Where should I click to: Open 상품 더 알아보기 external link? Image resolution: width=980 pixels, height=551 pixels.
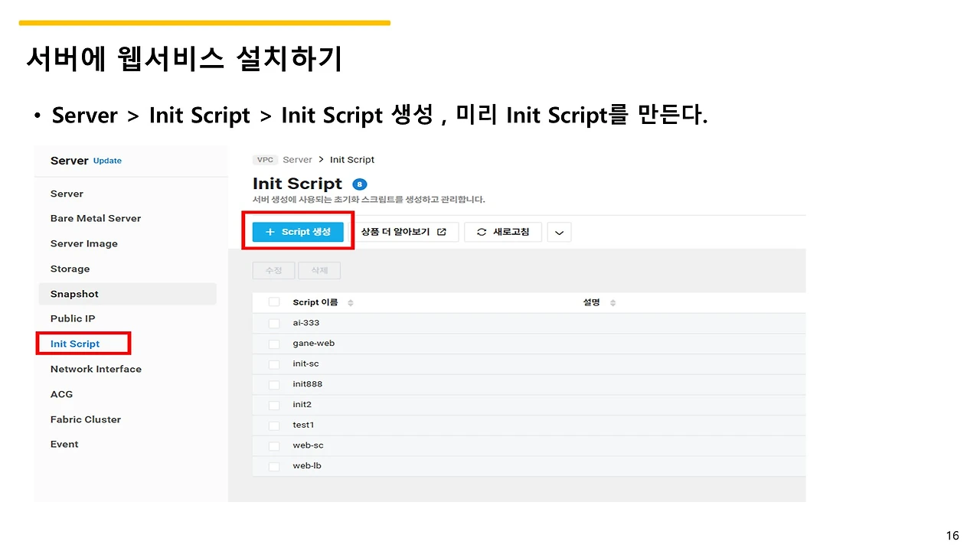tap(404, 232)
